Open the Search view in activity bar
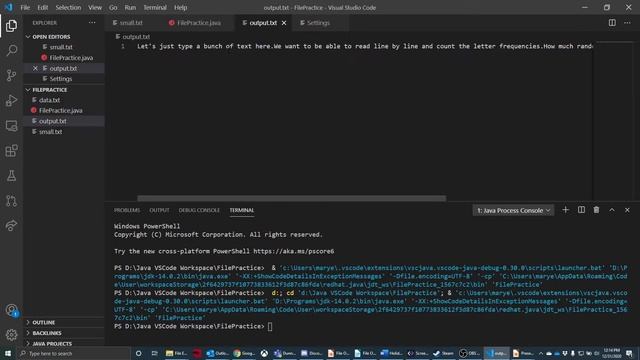The width and height of the screenshot is (640, 360). (x=11, y=51)
